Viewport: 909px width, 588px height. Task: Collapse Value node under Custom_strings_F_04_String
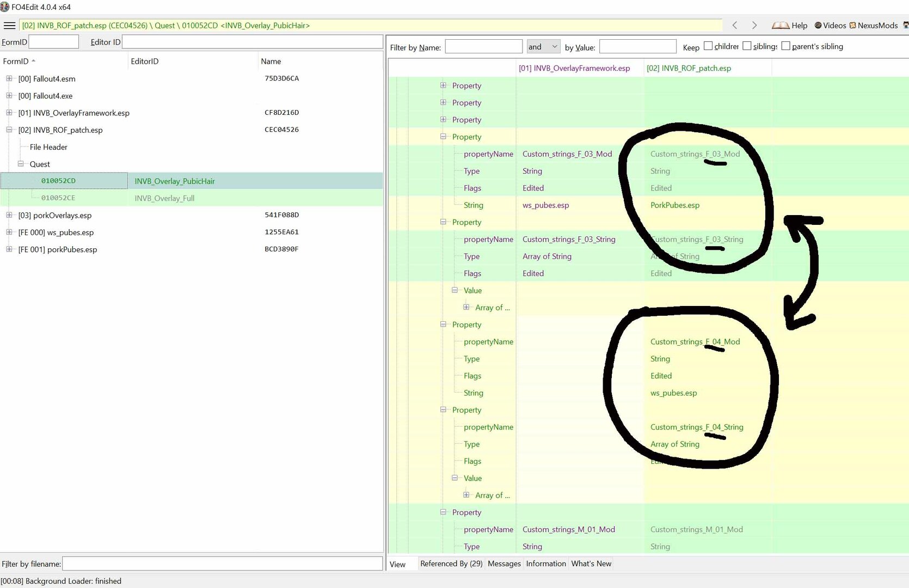(454, 478)
